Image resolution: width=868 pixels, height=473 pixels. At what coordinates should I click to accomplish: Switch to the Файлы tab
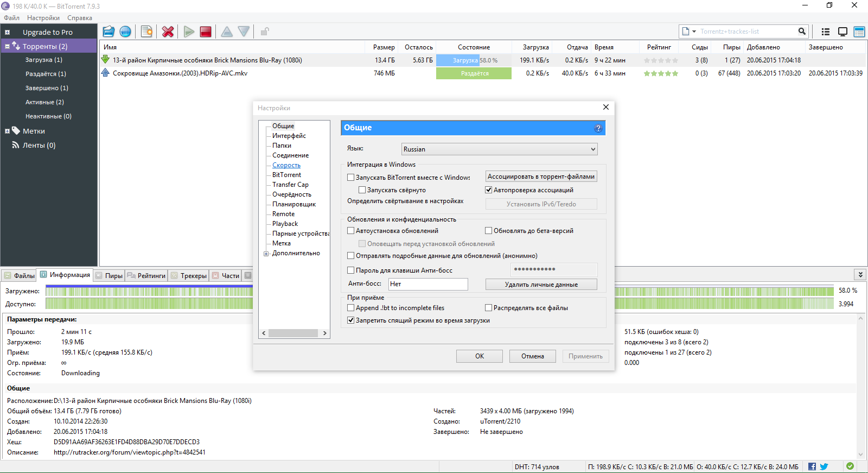(20, 276)
